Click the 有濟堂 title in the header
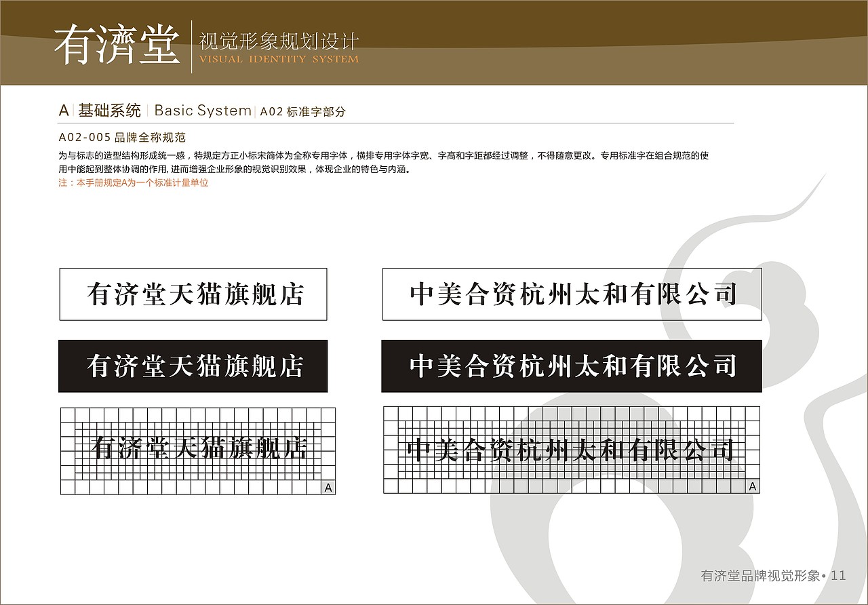 tap(117, 46)
